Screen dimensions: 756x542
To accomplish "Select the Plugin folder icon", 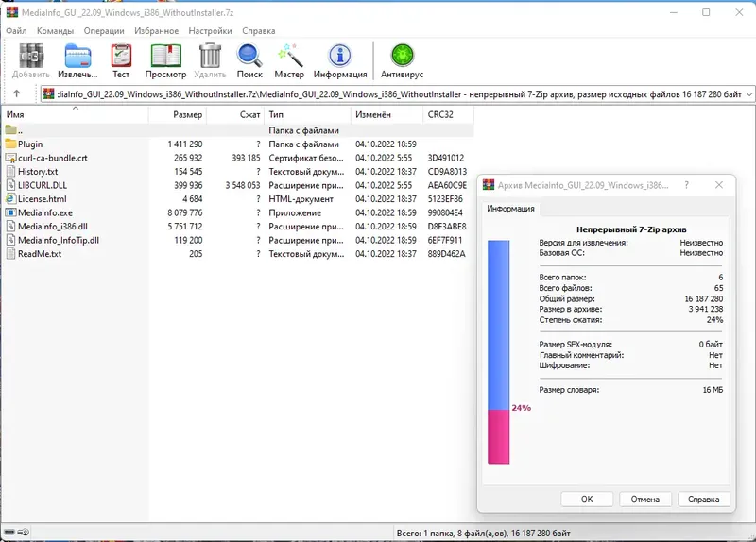I will click(10, 144).
